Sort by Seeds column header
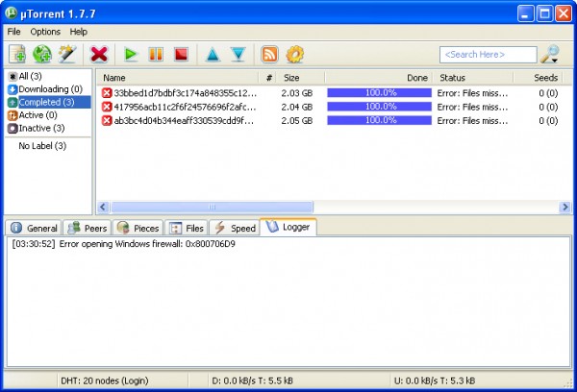Screen dimensions: 577x392 (538, 78)
